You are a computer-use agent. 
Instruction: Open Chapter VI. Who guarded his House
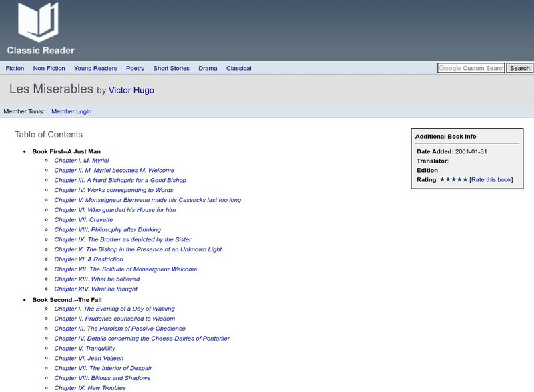(115, 209)
